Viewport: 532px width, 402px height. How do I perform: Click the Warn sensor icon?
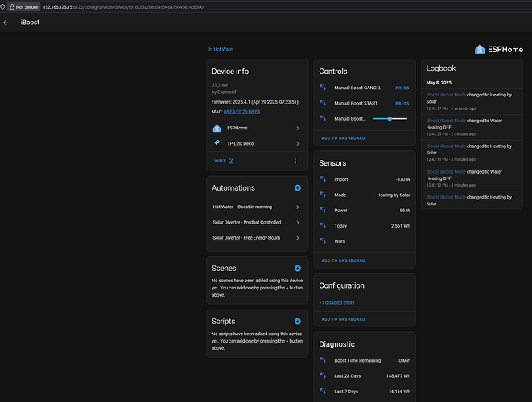(323, 241)
